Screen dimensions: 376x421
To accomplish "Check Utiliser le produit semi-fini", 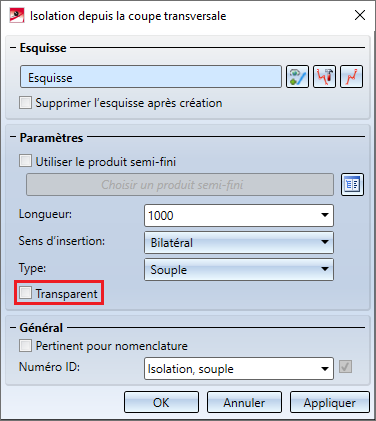I will tap(26, 161).
